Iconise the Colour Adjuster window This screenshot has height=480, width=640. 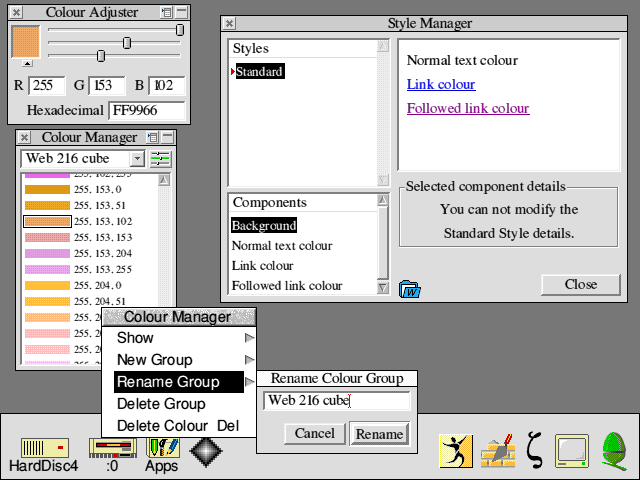point(182,12)
